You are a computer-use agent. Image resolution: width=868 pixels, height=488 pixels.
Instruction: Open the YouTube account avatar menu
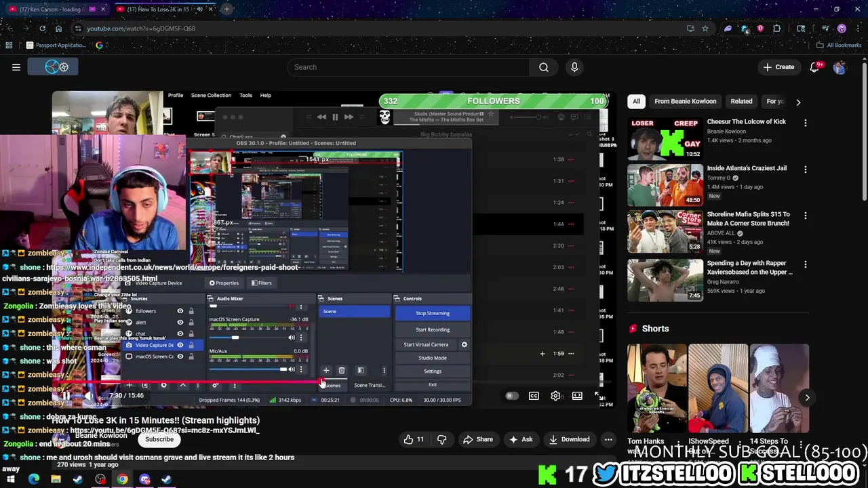click(x=840, y=67)
